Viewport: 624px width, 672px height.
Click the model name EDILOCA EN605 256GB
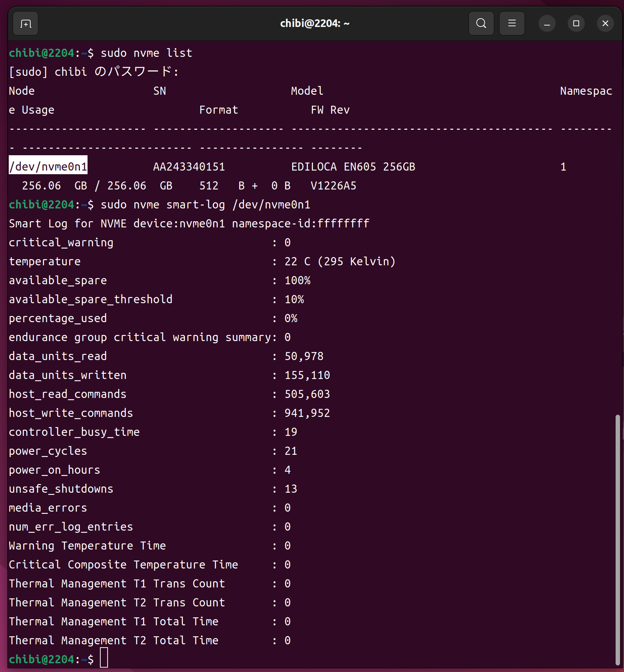(x=353, y=167)
